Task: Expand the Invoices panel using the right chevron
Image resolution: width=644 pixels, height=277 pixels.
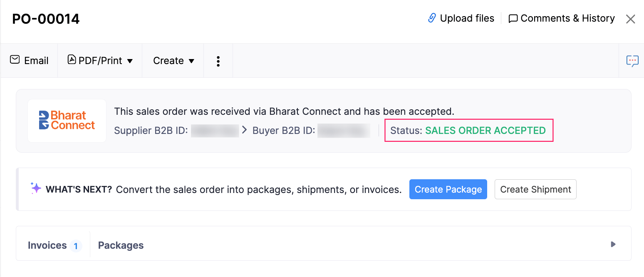Action: point(612,245)
